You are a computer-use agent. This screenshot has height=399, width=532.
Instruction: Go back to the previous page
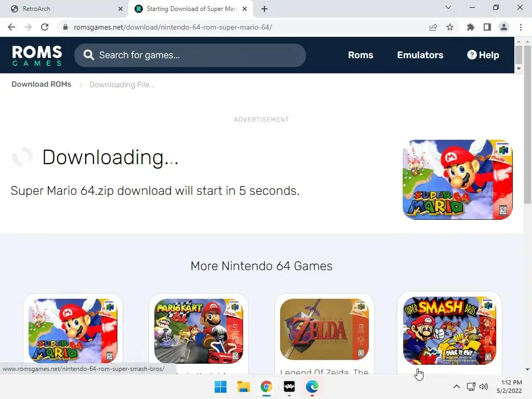pyautogui.click(x=11, y=27)
